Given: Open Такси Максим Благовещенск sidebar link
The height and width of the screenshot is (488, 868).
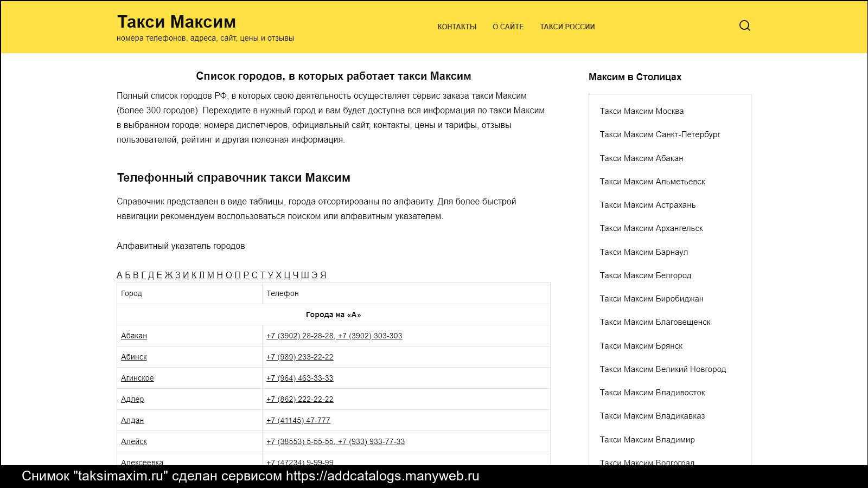Looking at the screenshot, I should [655, 322].
